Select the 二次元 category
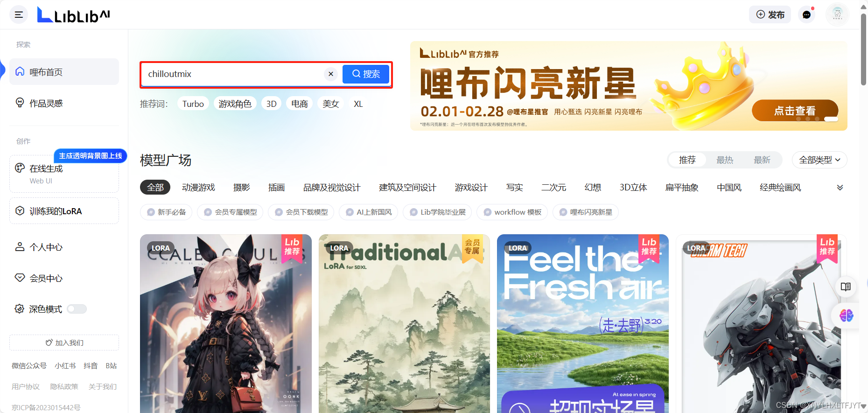The image size is (868, 413). tap(554, 187)
